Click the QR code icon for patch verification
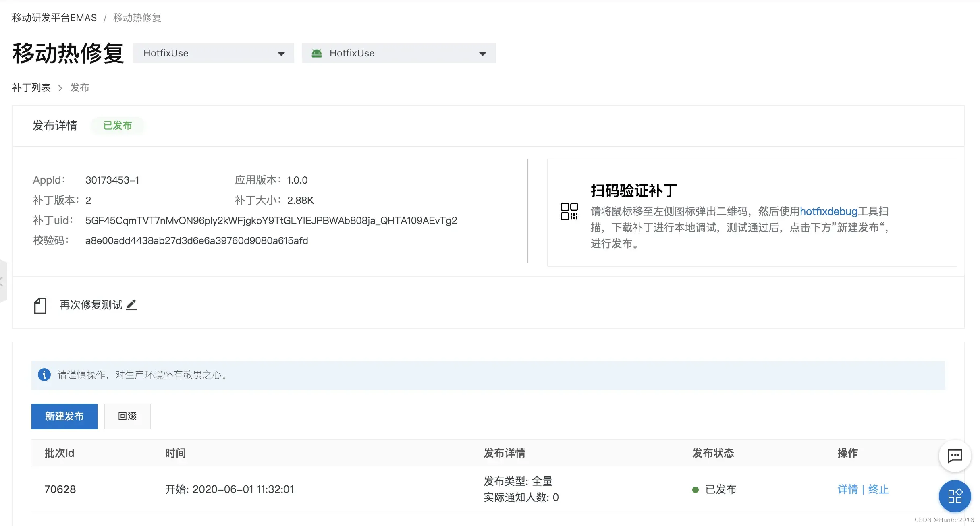Image resolution: width=980 pixels, height=526 pixels. pos(569,211)
